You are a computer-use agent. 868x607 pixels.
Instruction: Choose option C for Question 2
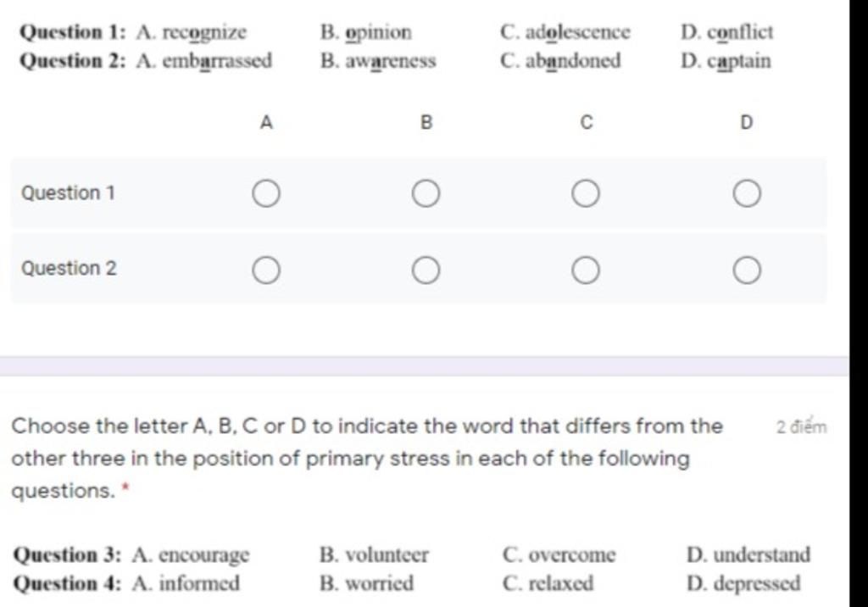(x=586, y=270)
